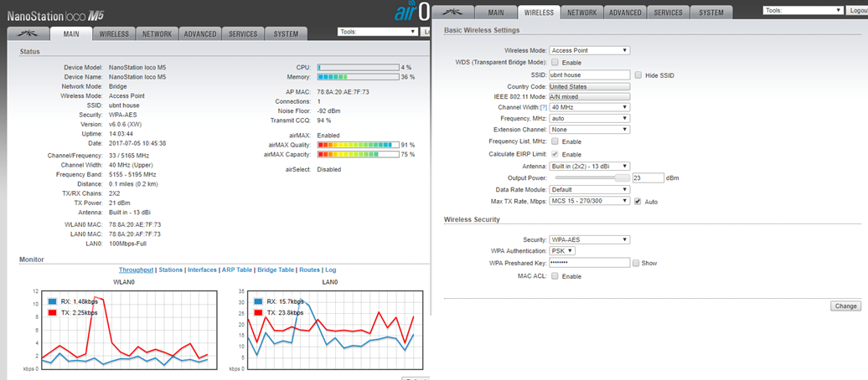The height and width of the screenshot is (380, 868).
Task: Expand the Security dropdown set to WPA-AES
Action: (x=589, y=239)
